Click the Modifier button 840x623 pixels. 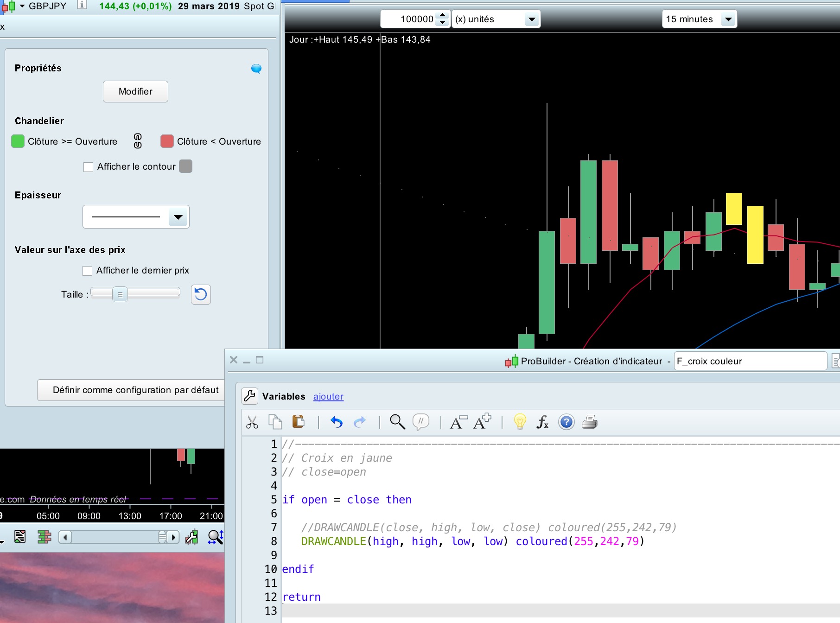coord(135,92)
